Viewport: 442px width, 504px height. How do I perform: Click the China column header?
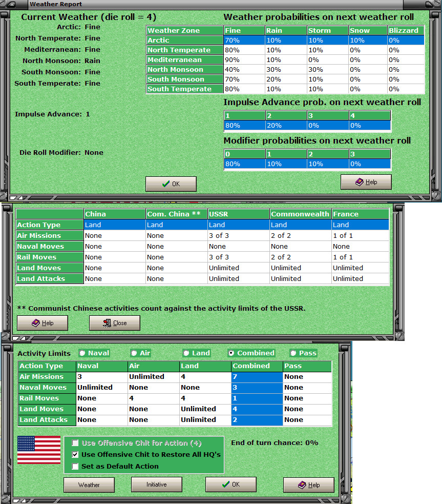pos(115,214)
